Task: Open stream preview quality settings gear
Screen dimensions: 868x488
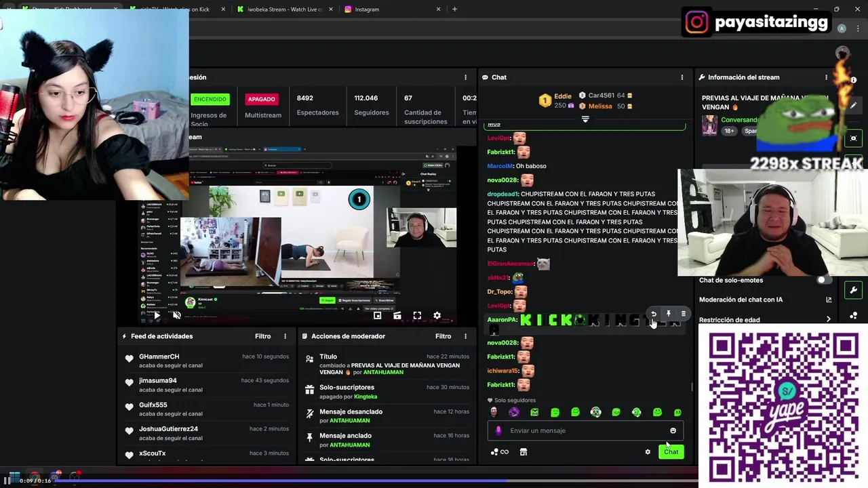Action: pos(437,315)
